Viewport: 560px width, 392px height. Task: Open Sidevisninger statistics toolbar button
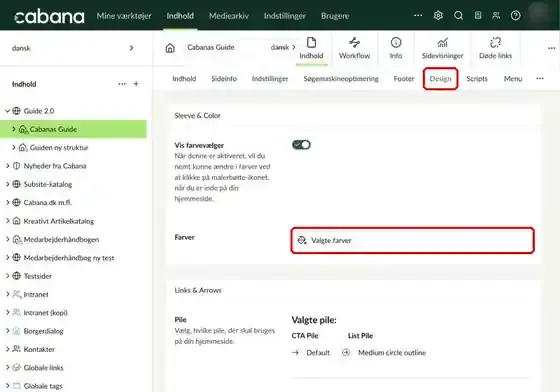coord(442,48)
